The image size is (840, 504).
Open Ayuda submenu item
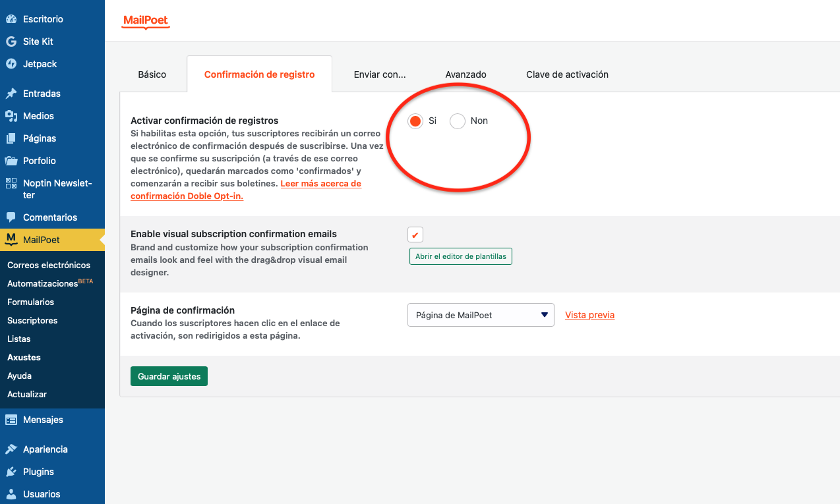19,376
